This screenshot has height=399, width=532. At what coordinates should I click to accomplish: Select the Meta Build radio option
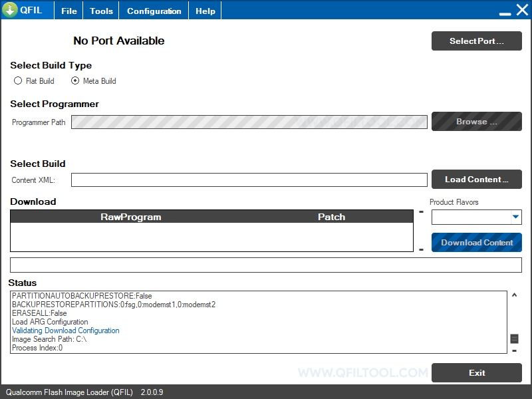point(75,80)
